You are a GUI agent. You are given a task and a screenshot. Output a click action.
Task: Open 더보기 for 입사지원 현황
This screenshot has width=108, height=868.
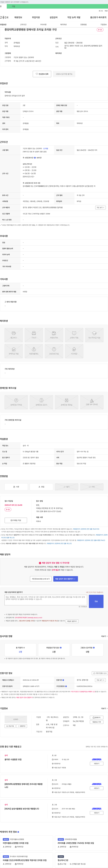click(104, 636)
